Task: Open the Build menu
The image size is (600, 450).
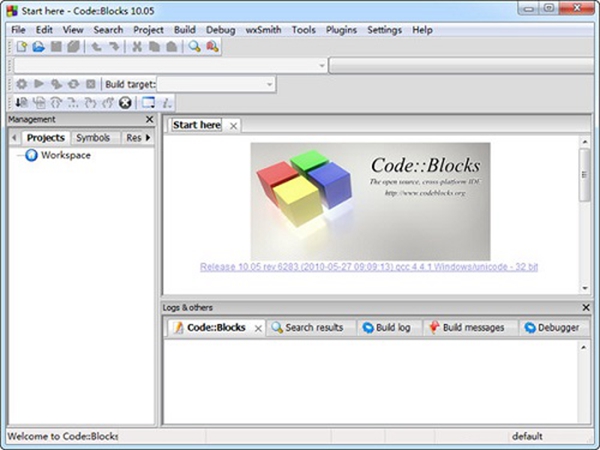Action: [x=184, y=30]
